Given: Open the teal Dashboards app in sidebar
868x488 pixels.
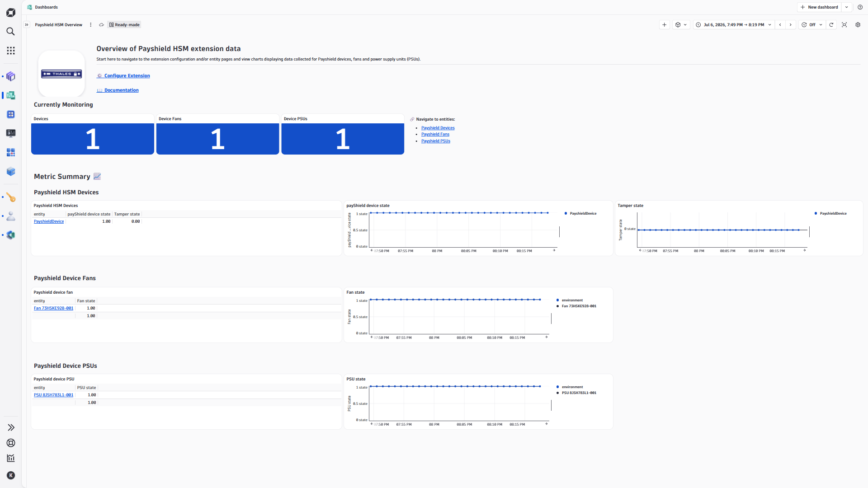Looking at the screenshot, I should click(x=11, y=95).
